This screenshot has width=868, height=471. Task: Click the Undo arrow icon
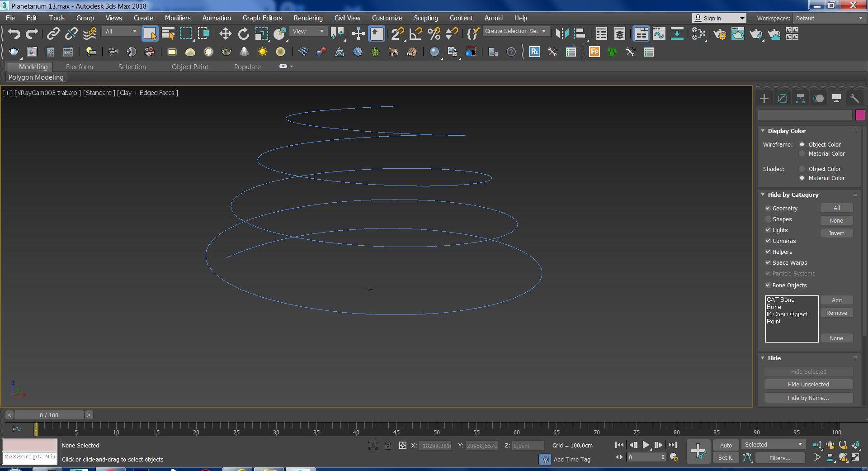tap(14, 34)
